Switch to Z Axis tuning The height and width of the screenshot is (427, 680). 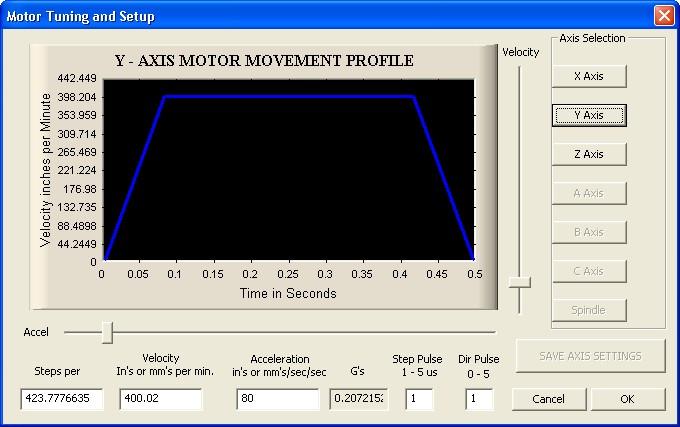[589, 154]
